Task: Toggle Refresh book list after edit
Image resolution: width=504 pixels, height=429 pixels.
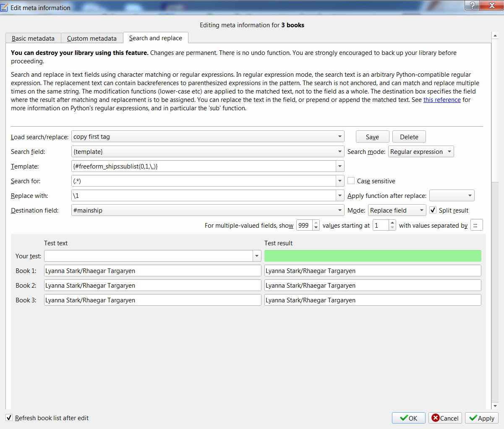Action: pos(9,418)
